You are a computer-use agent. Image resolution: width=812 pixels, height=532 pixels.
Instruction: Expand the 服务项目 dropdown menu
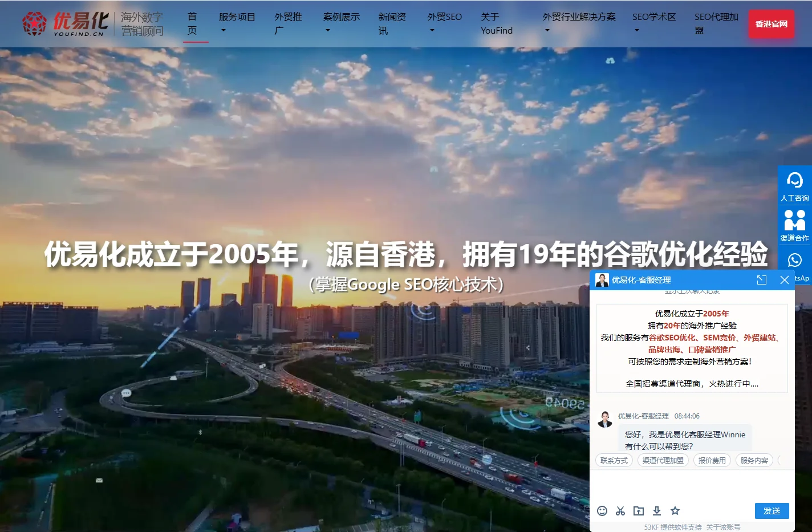click(237, 23)
